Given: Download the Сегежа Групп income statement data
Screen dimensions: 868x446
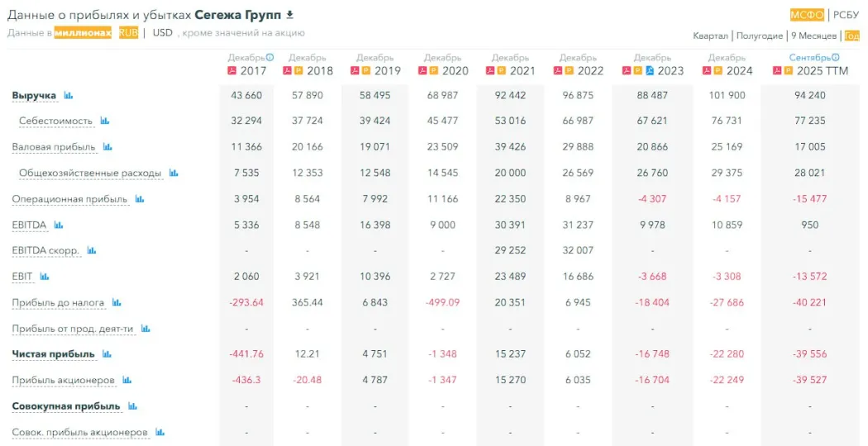Looking at the screenshot, I should point(289,15).
